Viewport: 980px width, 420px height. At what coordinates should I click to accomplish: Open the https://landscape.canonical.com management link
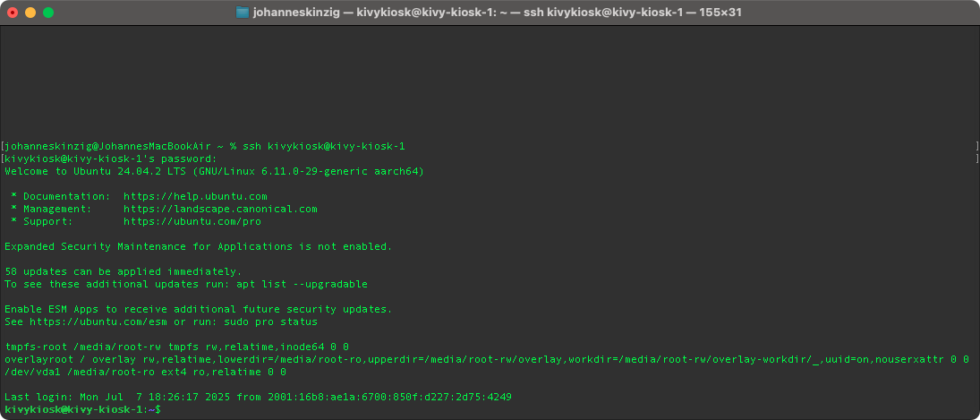(221, 209)
